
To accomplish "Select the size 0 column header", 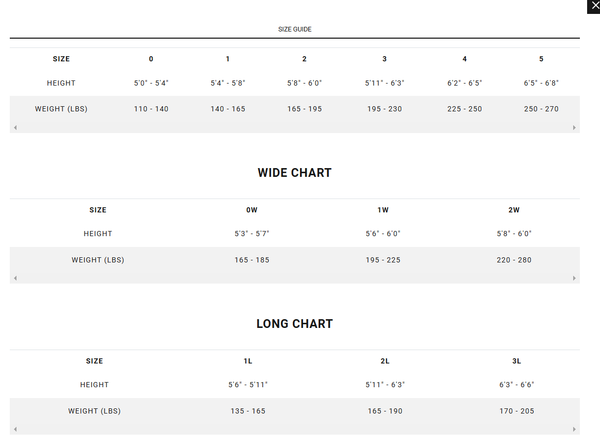I will [151, 59].
